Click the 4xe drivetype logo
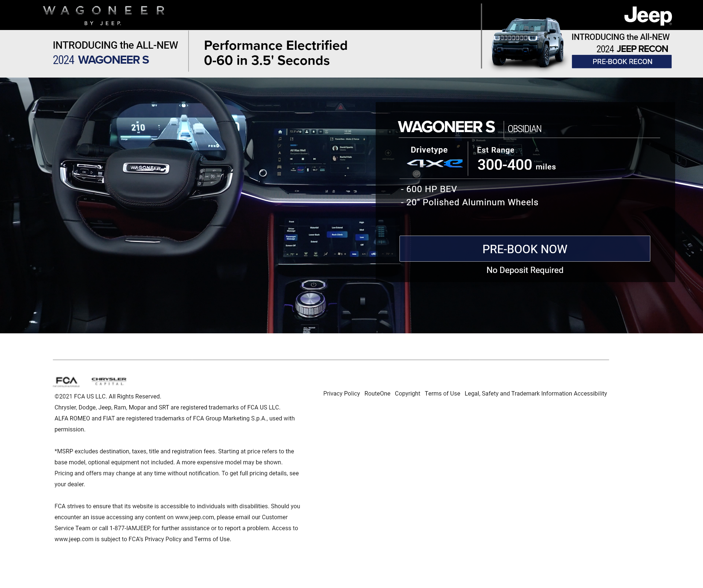 [x=435, y=163]
